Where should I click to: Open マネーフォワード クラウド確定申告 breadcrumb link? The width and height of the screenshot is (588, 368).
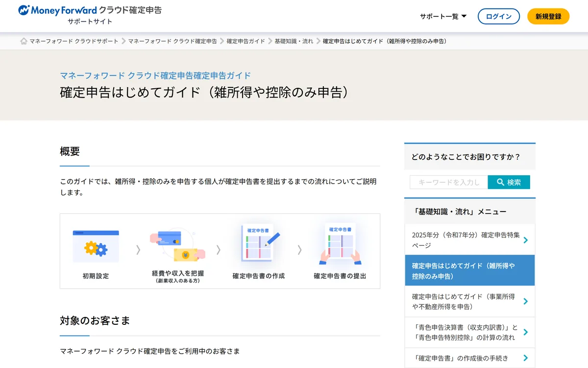pos(172,41)
